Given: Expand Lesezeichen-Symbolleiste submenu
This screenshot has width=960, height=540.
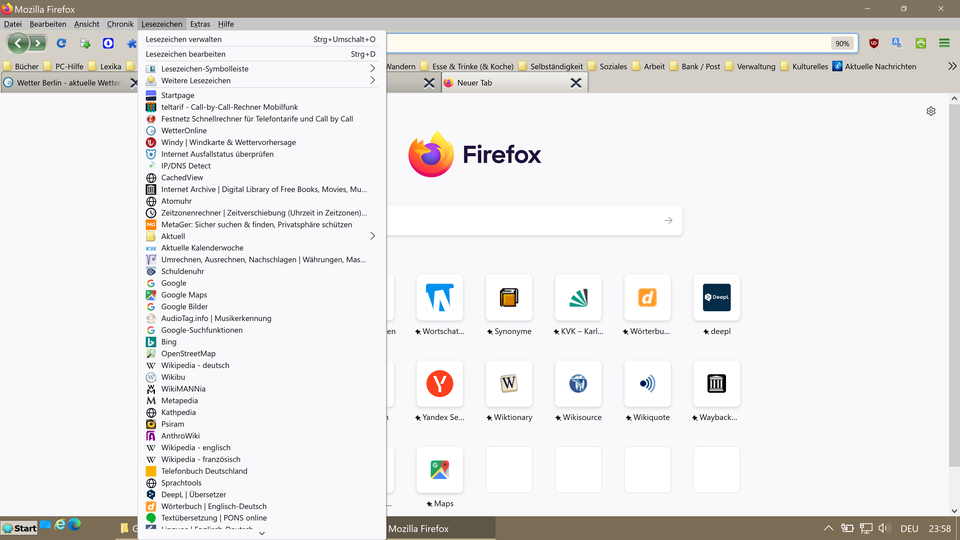Looking at the screenshot, I should pos(261,69).
